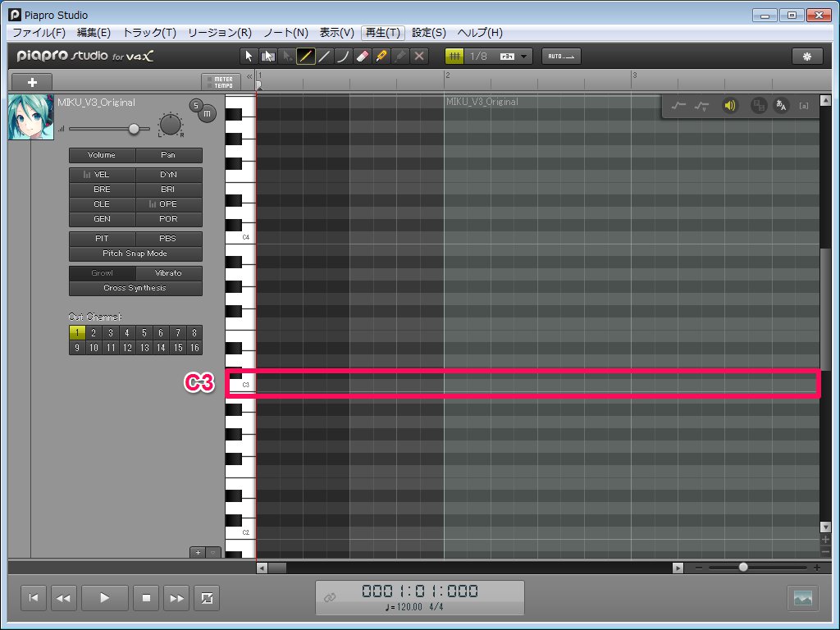Screen dimensions: 840x630
Task: Select the PBS parameter
Action: (x=168, y=239)
